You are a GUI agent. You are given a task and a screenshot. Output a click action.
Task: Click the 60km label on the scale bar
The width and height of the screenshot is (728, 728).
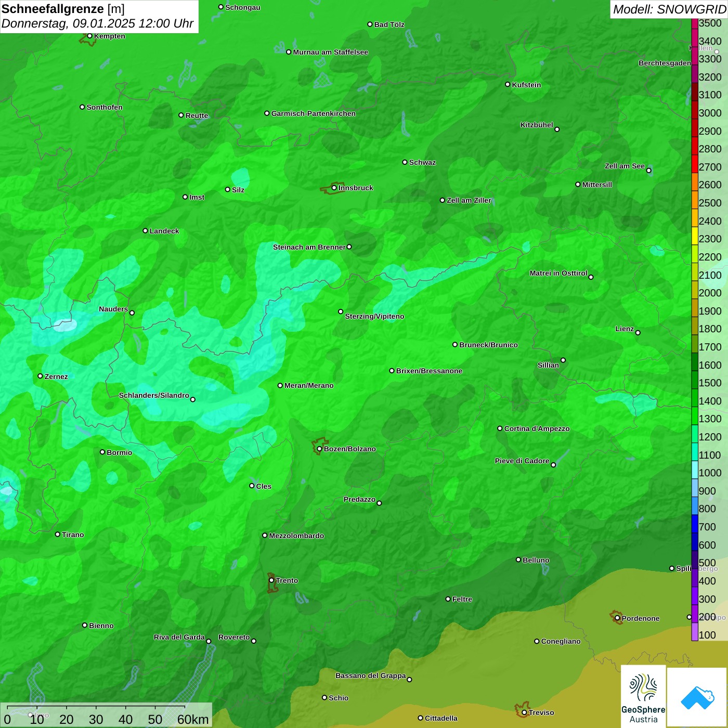point(193,719)
